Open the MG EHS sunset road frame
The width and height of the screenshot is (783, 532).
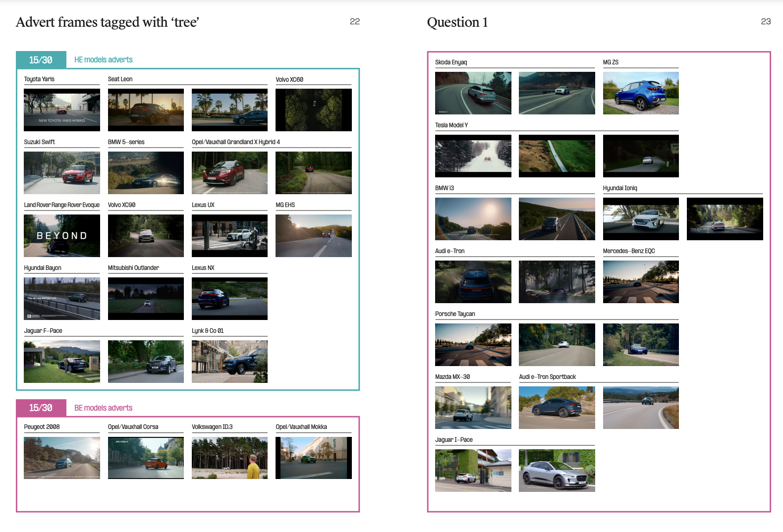coord(314,236)
